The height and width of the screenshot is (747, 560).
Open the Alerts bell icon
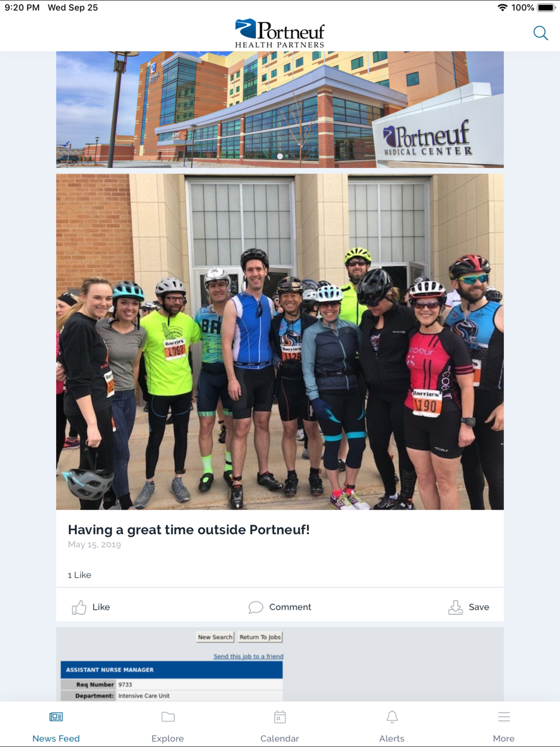click(x=392, y=717)
